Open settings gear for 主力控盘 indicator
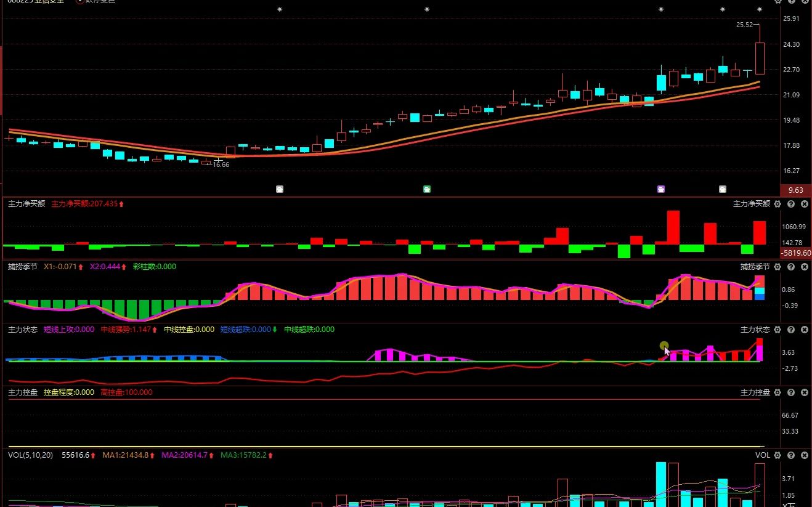The height and width of the screenshot is (507, 812). pos(777,392)
